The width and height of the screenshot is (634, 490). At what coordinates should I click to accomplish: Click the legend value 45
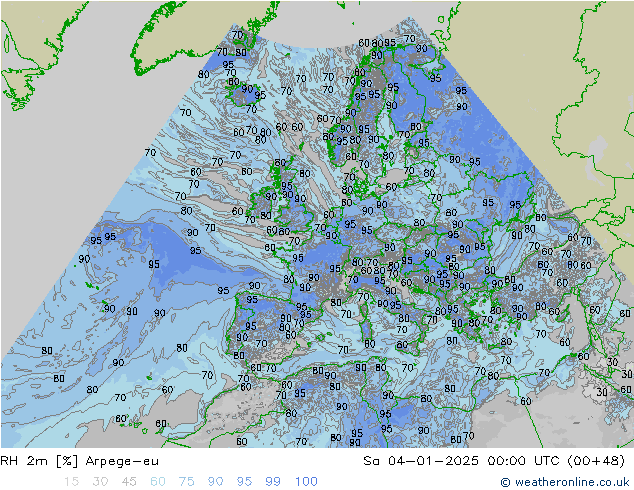(129, 482)
